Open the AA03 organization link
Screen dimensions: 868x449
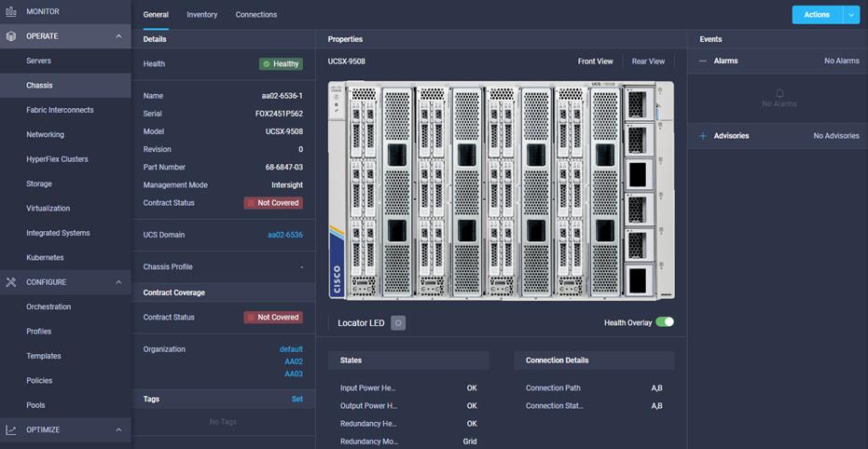pos(294,374)
